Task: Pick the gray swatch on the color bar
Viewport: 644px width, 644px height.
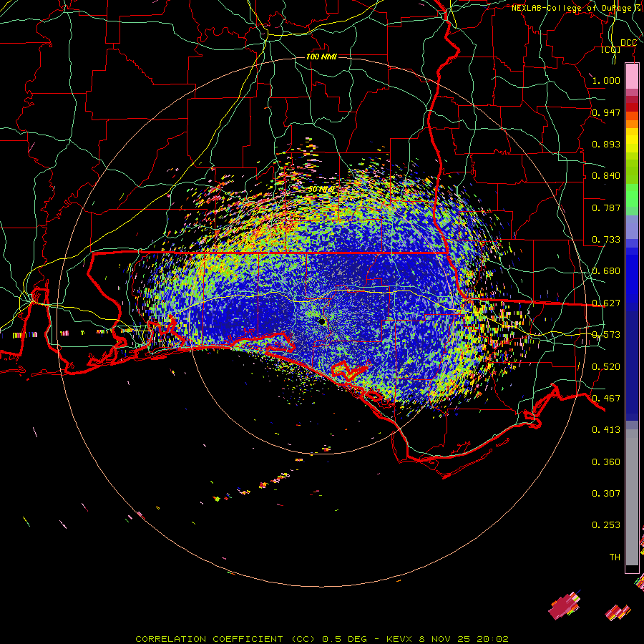Action: point(632,497)
